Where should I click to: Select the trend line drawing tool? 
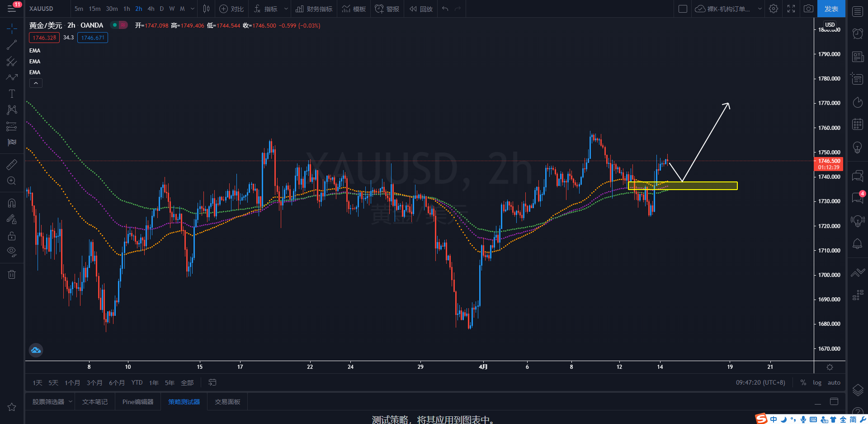click(12, 45)
